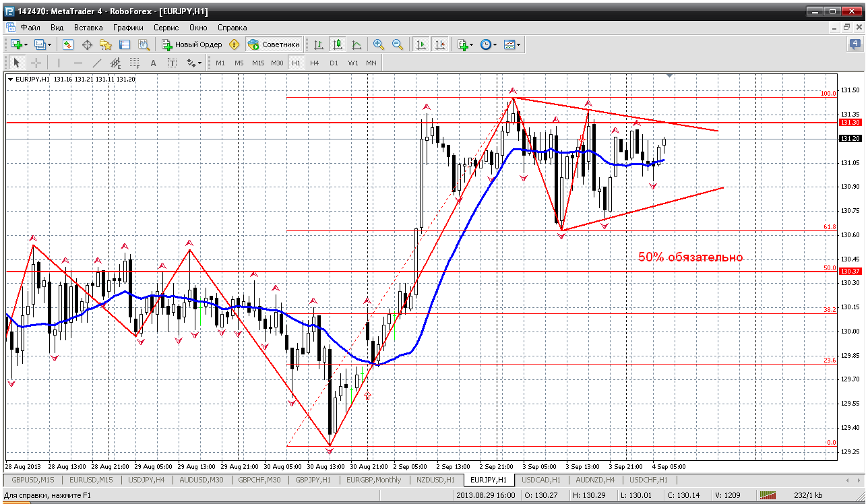Viewport: 868px width, 504px height.
Task: Switch to the AUDNZD,H4 chart tab
Action: [595, 480]
